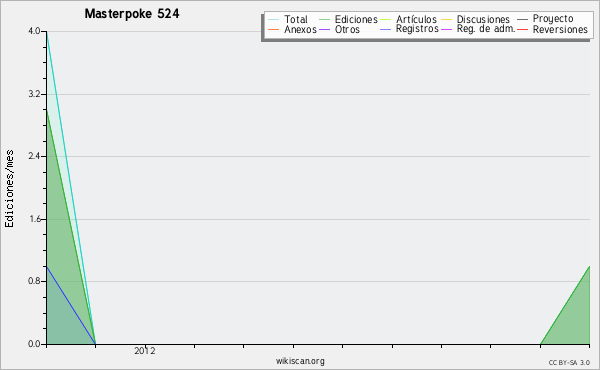Viewport: 600px width, 370px height.
Task: Click the Reversiones legend label
Action: [x=560, y=29]
